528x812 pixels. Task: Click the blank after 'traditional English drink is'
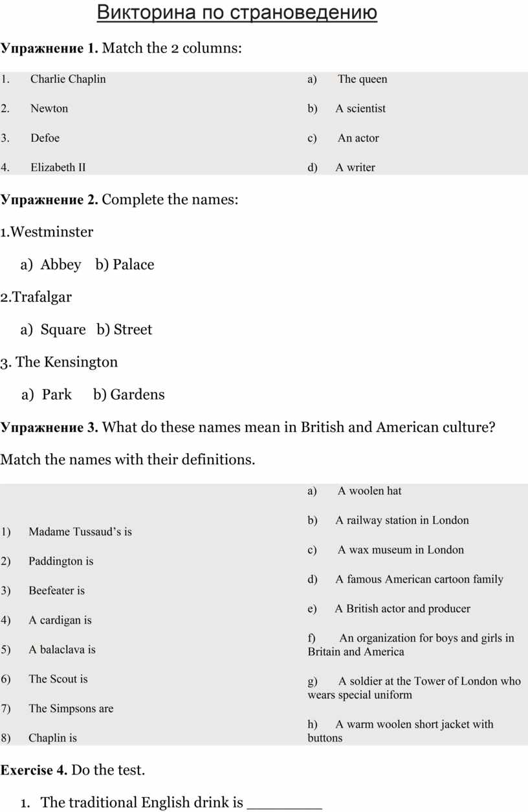(285, 804)
